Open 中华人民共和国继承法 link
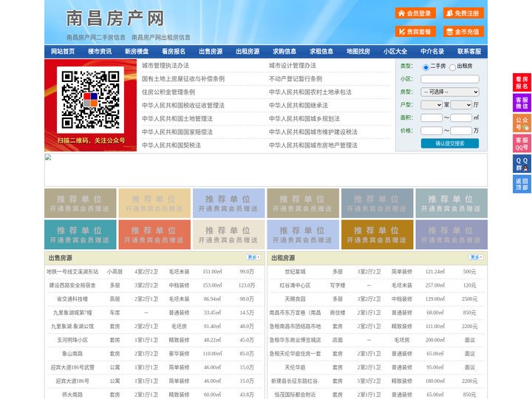The width and height of the screenshot is (532, 399). (x=299, y=105)
